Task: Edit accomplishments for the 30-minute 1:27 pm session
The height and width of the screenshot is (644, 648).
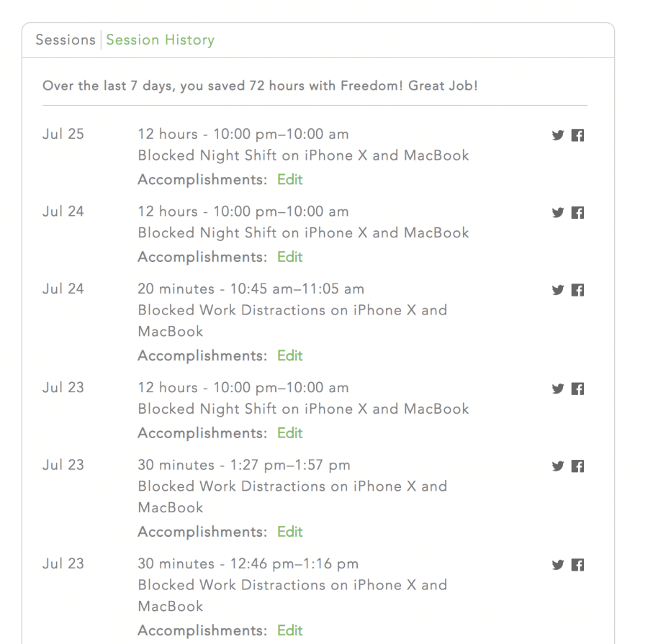Action: 290,532
